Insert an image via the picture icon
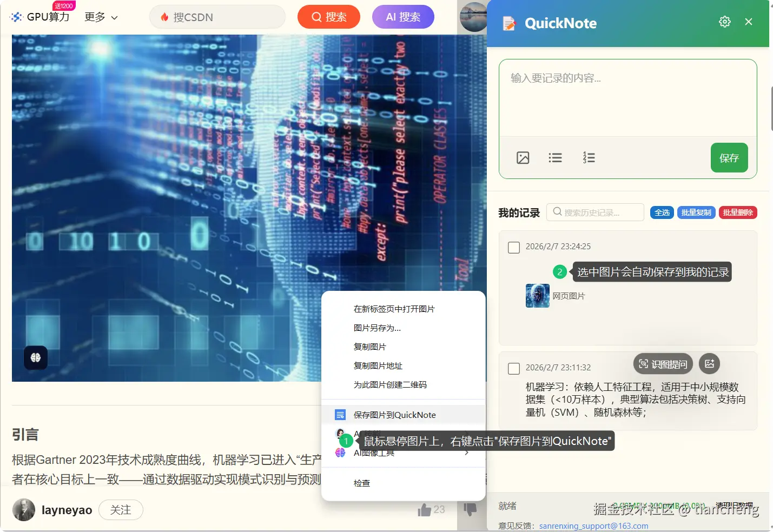Screen dimensions: 773x532 (523, 157)
